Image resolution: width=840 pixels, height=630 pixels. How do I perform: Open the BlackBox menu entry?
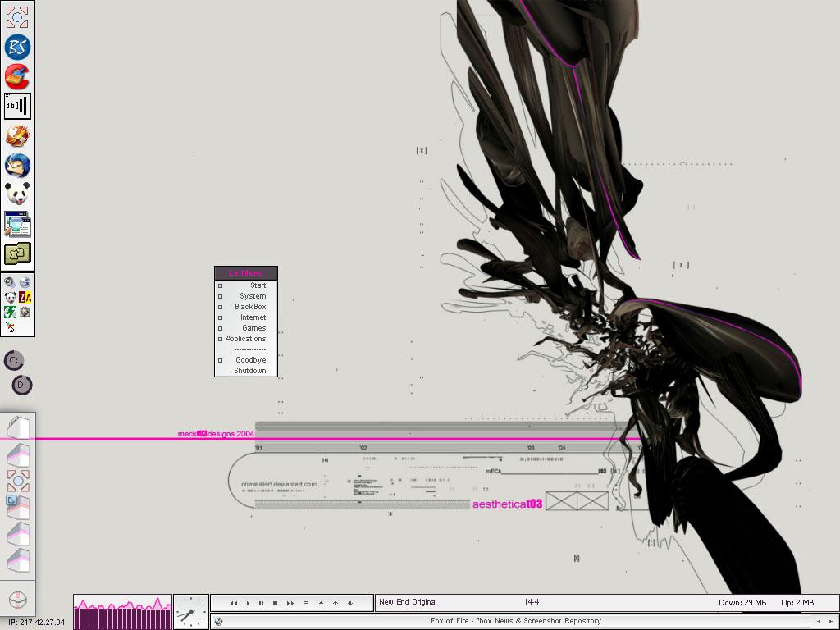pos(246,307)
